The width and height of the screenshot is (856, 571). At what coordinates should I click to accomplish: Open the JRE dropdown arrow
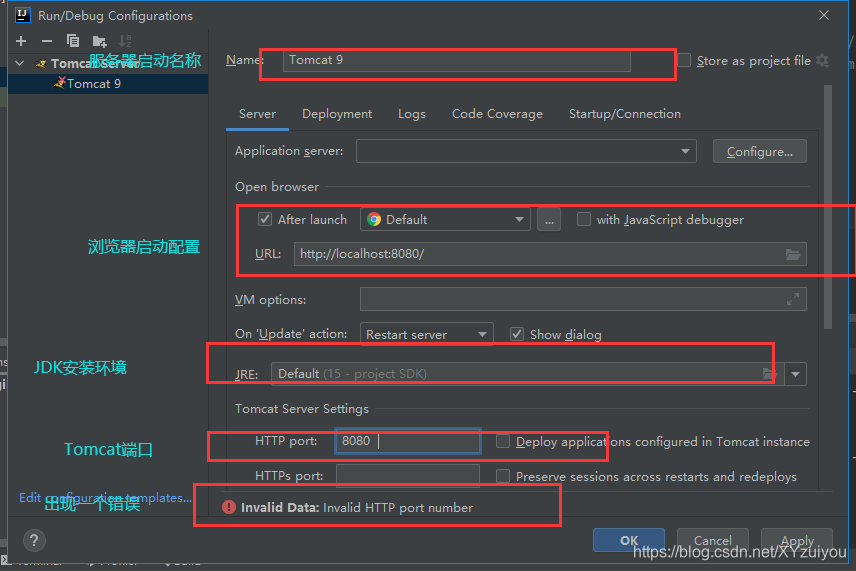[x=795, y=374]
